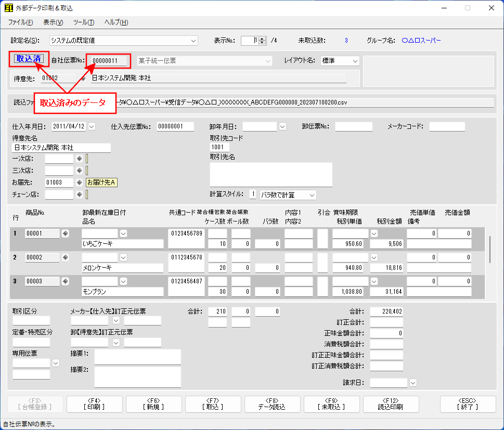The image size is (504, 430).
Task: Click the 摘要2 text box
Action: [137, 376]
